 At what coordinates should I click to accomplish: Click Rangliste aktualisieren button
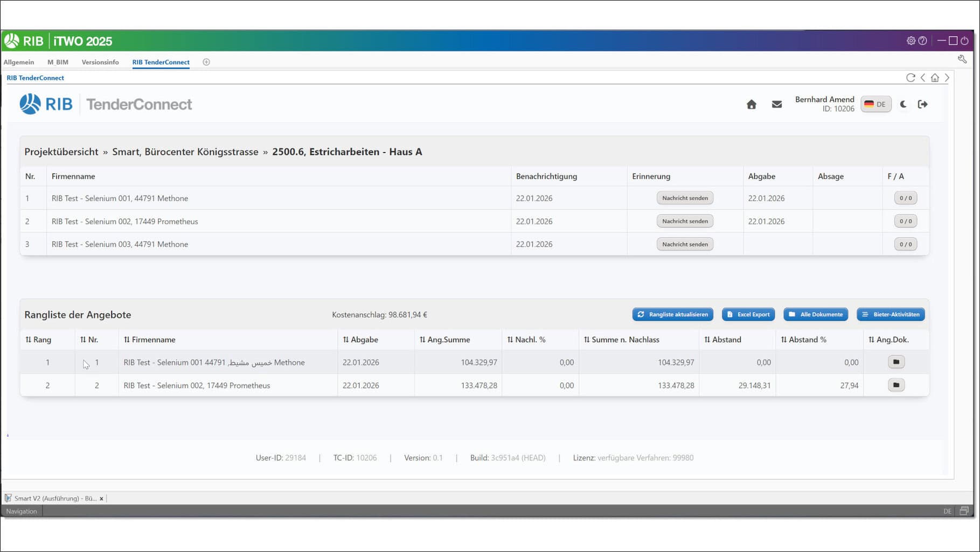(x=672, y=314)
